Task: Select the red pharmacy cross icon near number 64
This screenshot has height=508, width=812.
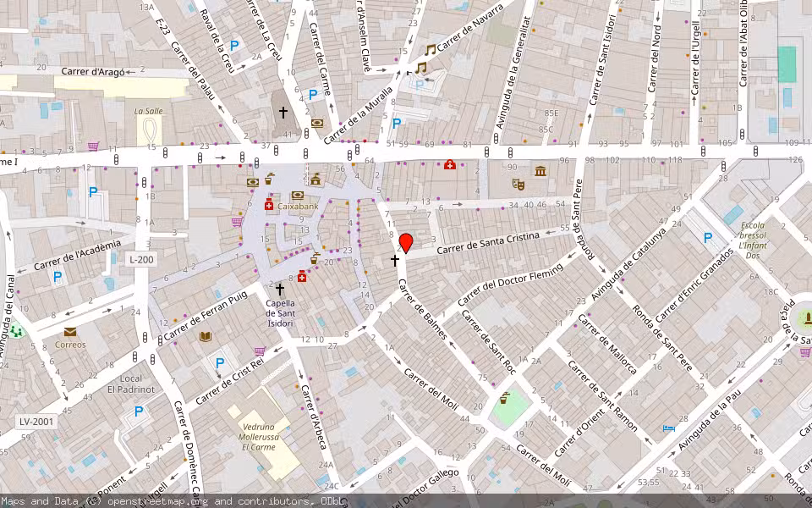Action: pyautogui.click(x=449, y=165)
